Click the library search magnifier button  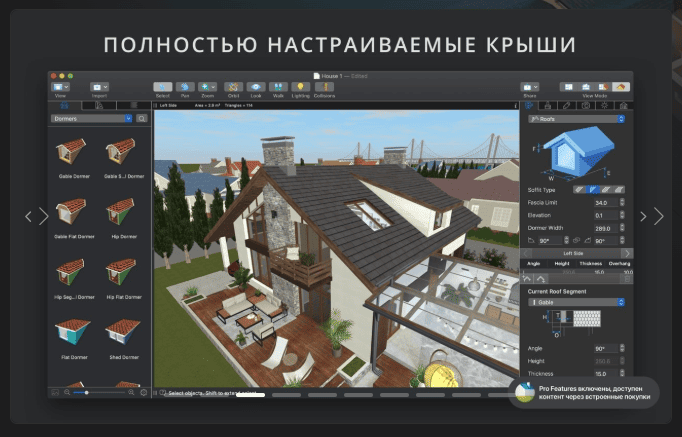pyautogui.click(x=142, y=118)
